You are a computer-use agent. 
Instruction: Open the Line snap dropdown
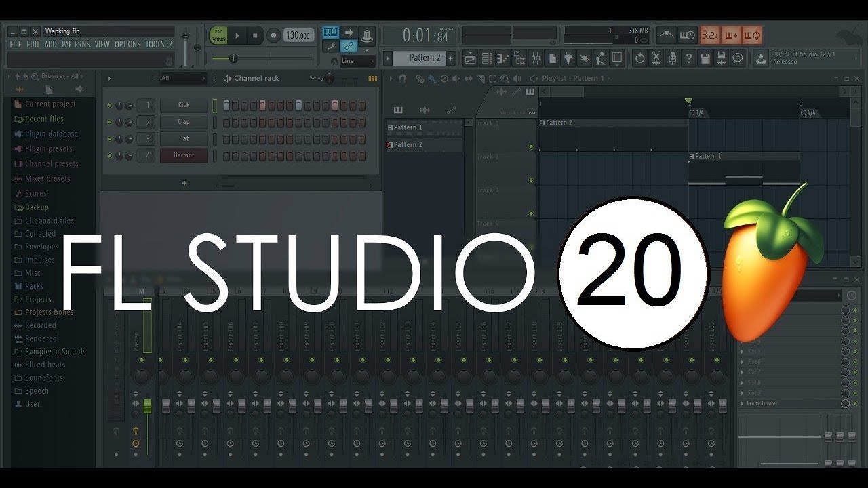357,61
